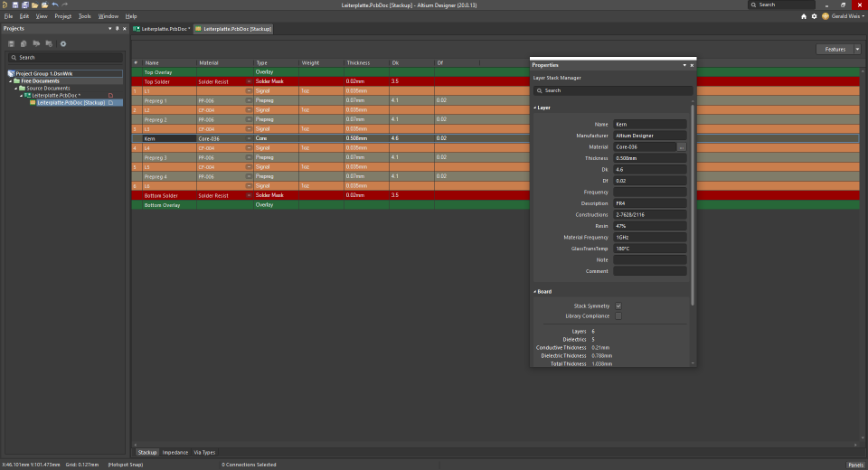
Task: Click the Open folder icon in title bar
Action: coord(34,5)
